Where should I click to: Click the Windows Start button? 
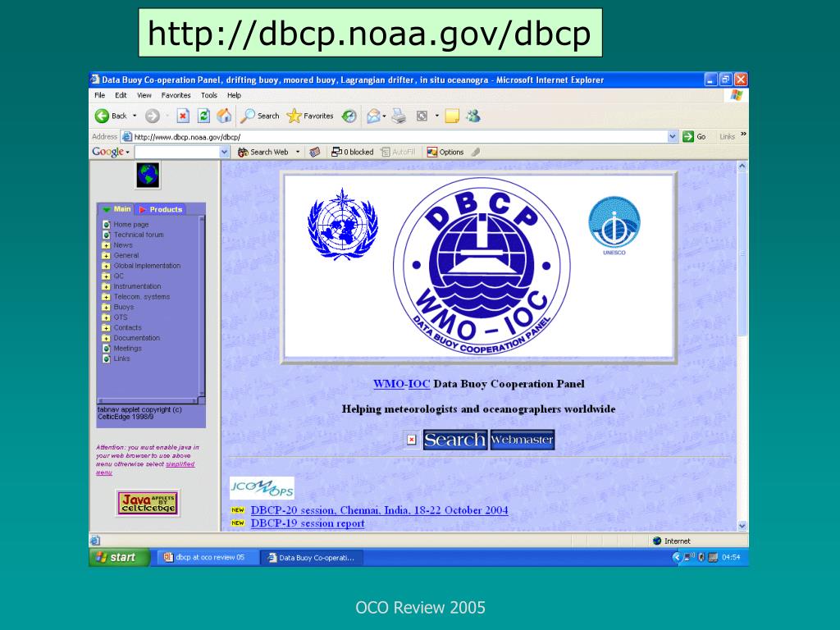click(119, 558)
